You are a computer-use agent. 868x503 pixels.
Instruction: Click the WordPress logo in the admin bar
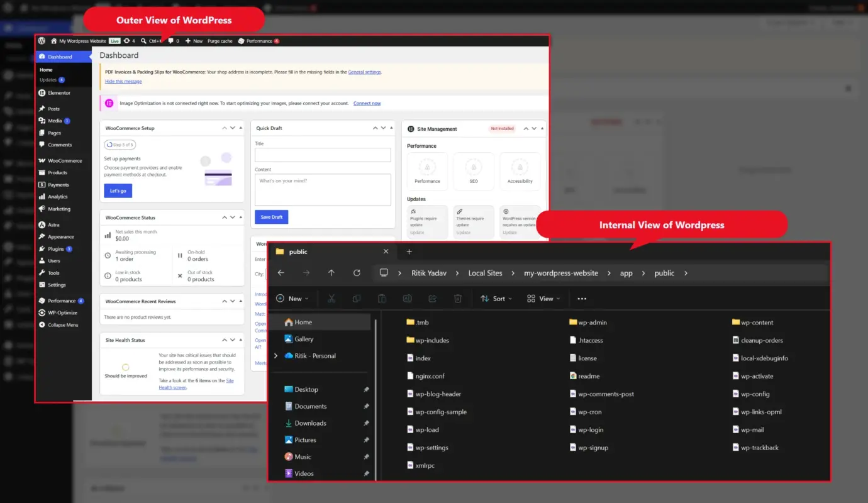[42, 41]
